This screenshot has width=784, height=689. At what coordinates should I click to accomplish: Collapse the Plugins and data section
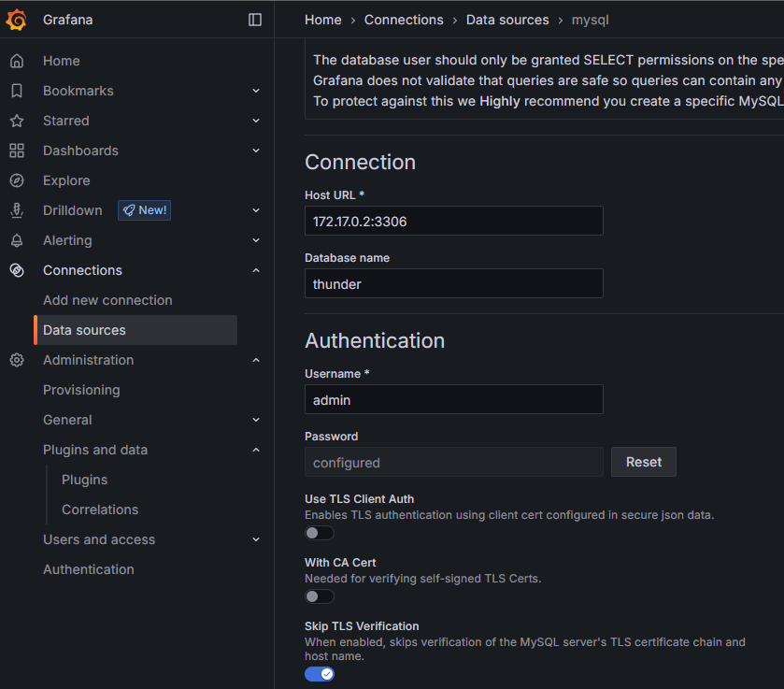coord(256,449)
